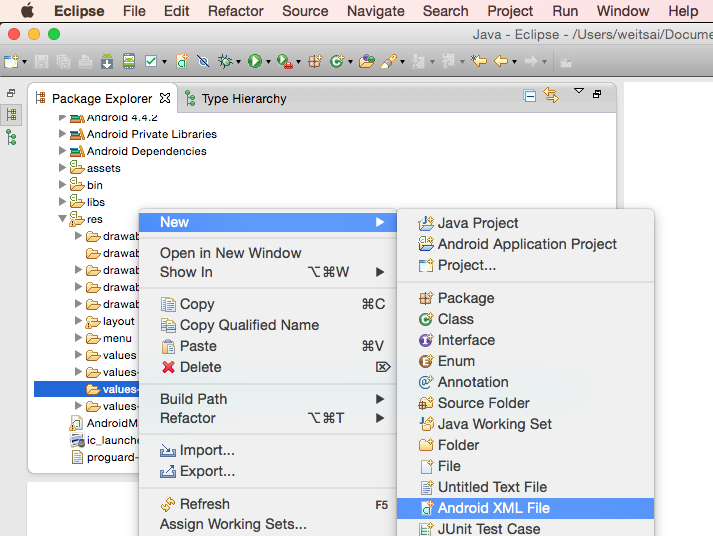
Task: Close the Package Explorer view tab
Action: point(165,98)
